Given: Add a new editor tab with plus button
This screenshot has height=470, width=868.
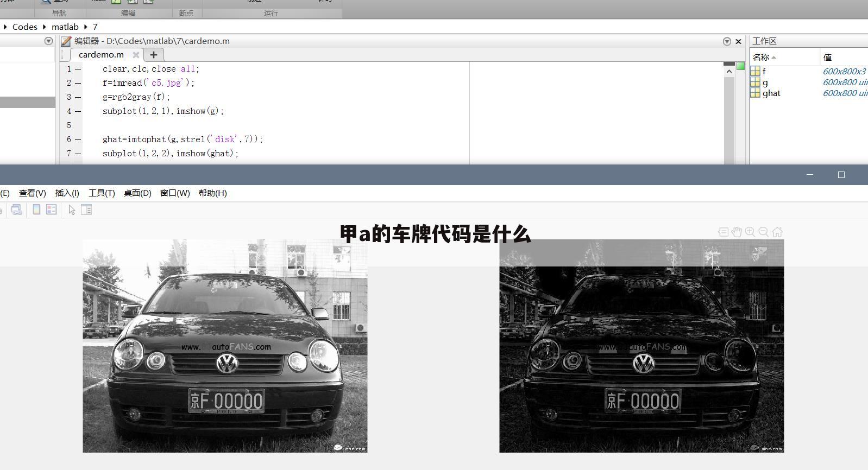Looking at the screenshot, I should coord(154,55).
